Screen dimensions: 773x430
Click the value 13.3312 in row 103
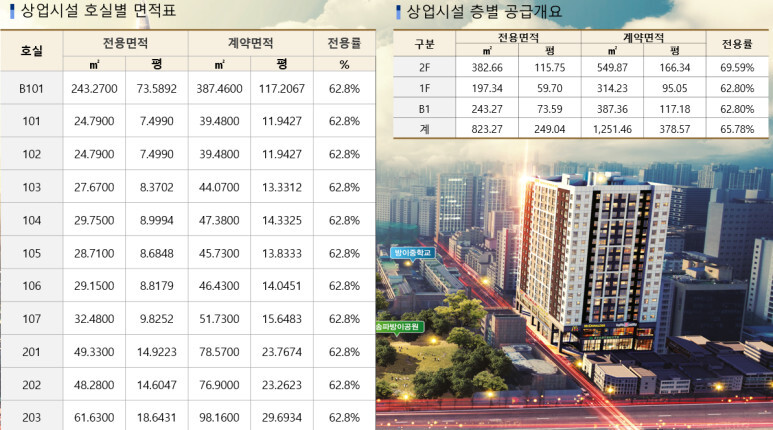click(x=282, y=187)
